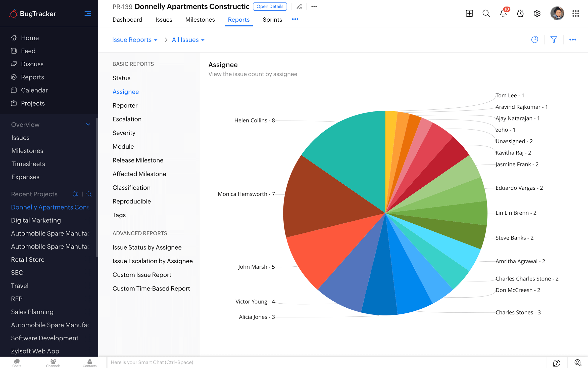This screenshot has width=588, height=368.
Task: Open the timer stopwatch icon
Action: pyautogui.click(x=520, y=13)
